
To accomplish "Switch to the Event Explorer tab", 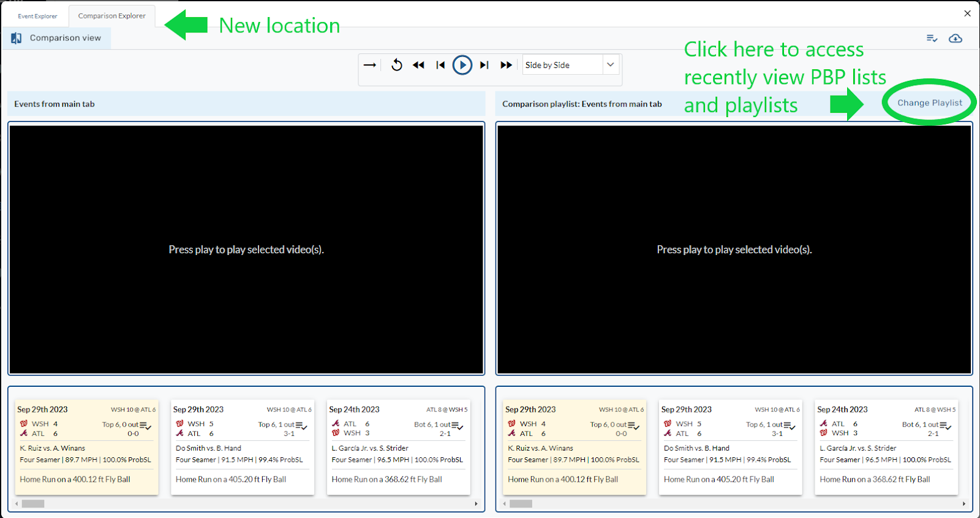I will pyautogui.click(x=37, y=16).
